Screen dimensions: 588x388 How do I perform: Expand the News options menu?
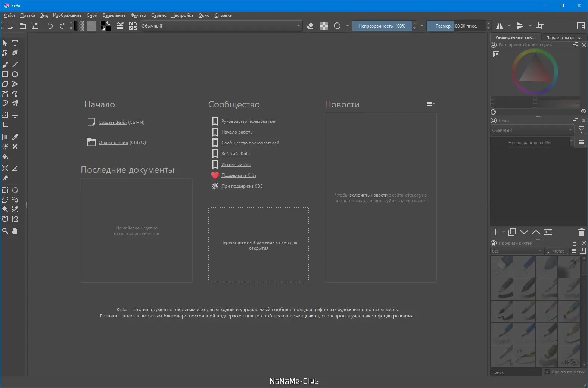pos(431,104)
